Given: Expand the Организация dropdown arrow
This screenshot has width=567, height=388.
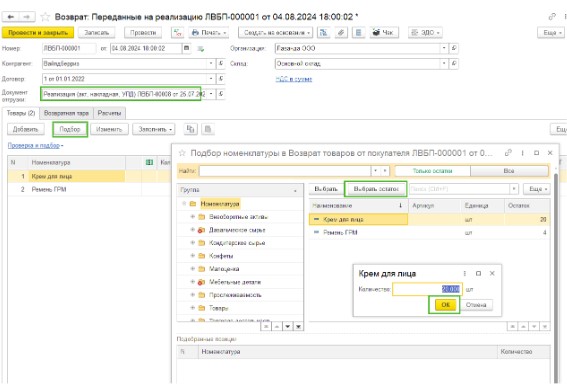Looking at the screenshot, I should [444, 48].
